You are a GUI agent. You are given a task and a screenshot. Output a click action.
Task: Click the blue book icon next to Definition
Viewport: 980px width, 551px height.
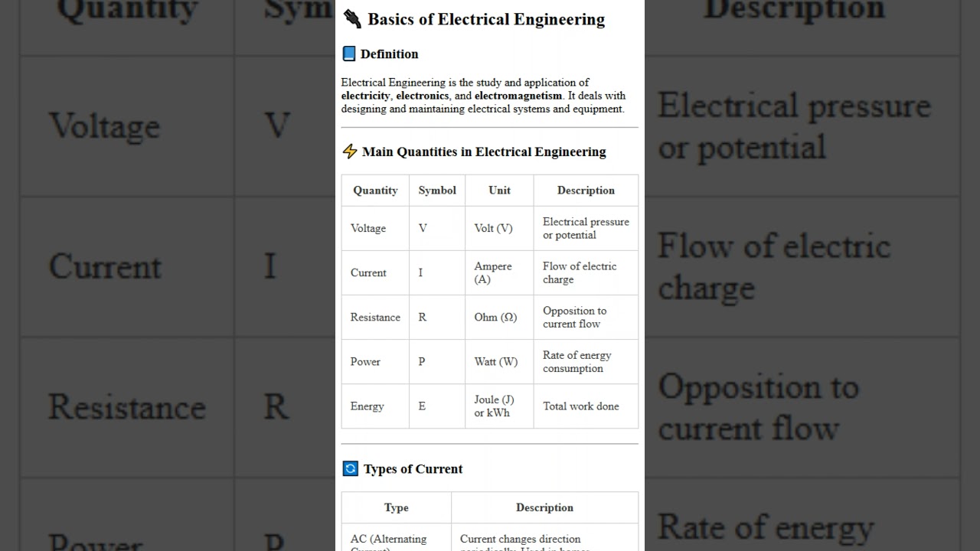pyautogui.click(x=349, y=54)
